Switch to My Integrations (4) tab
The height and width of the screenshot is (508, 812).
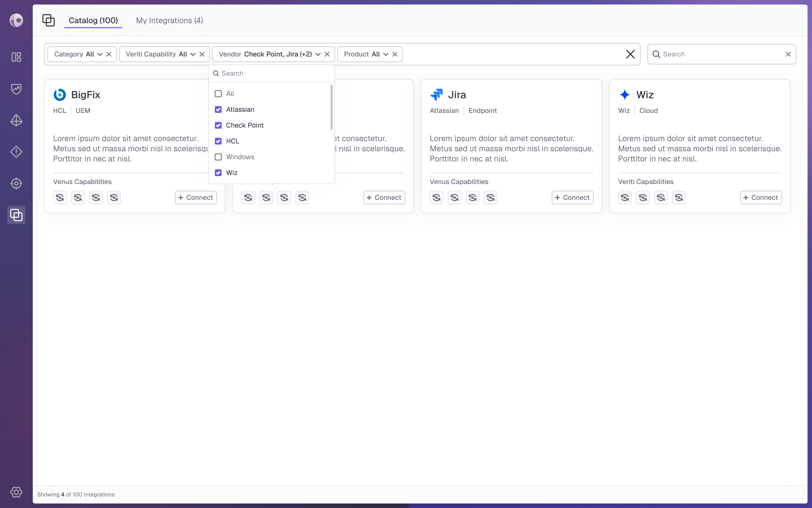(x=170, y=21)
